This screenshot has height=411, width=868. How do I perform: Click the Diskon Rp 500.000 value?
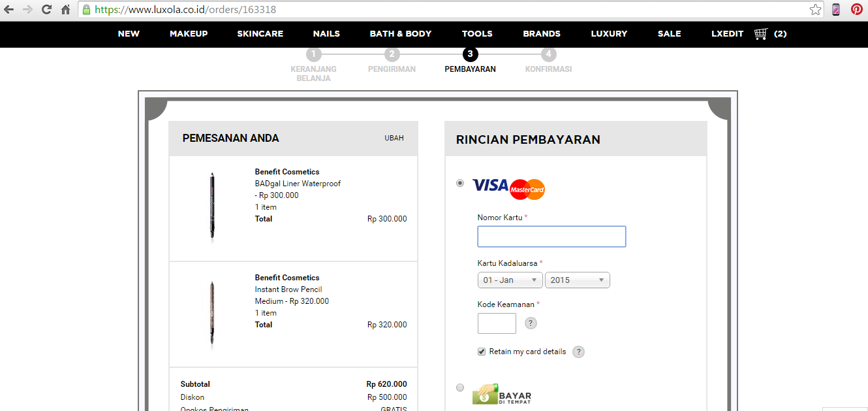(x=387, y=397)
